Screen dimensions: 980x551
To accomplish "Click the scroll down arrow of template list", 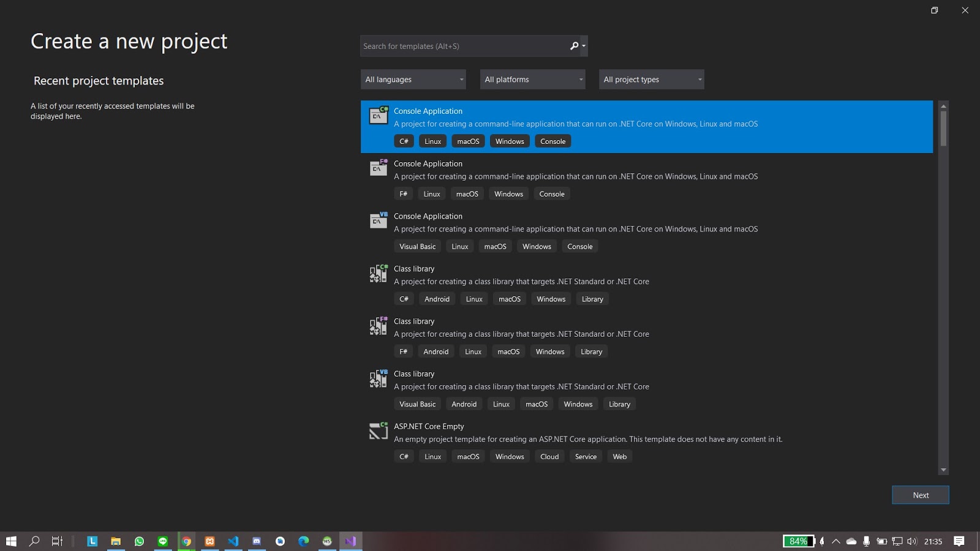I will [943, 470].
